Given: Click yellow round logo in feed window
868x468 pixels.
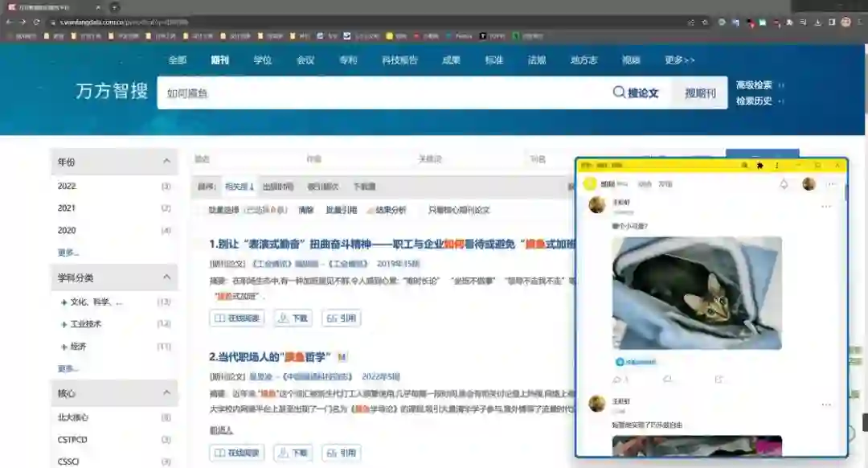Looking at the screenshot, I should [590, 184].
